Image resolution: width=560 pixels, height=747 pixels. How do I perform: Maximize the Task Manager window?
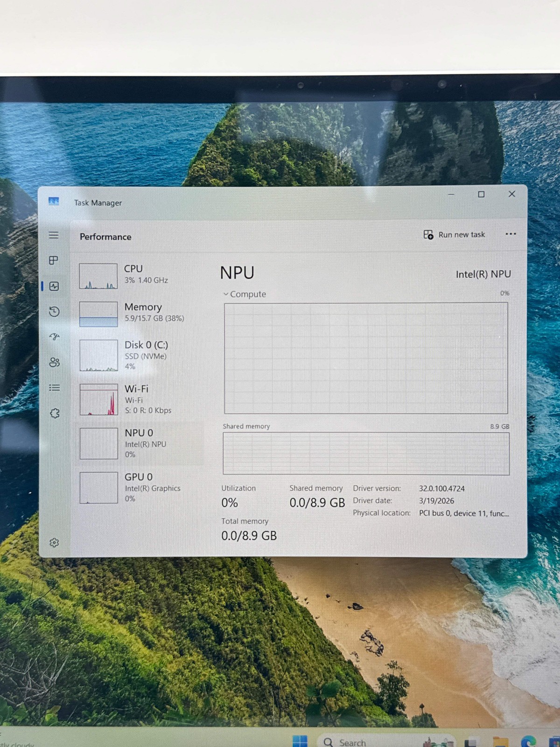tap(481, 194)
